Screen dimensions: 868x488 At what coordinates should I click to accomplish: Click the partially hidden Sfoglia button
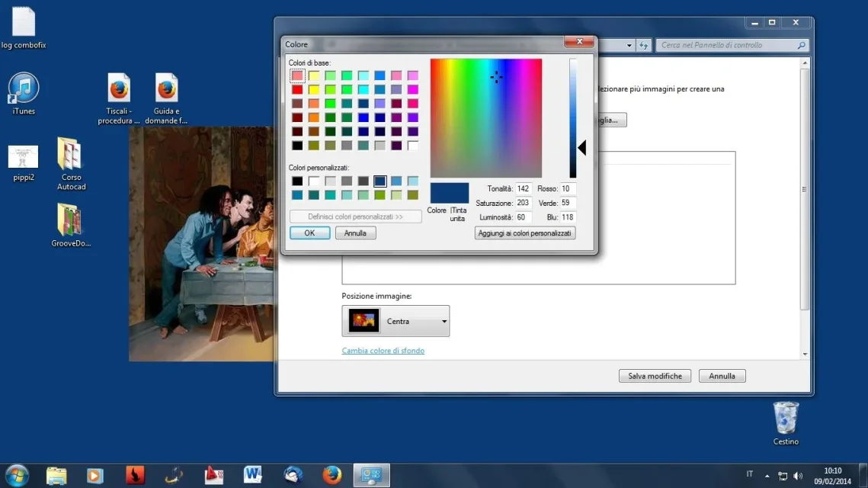[x=612, y=120]
